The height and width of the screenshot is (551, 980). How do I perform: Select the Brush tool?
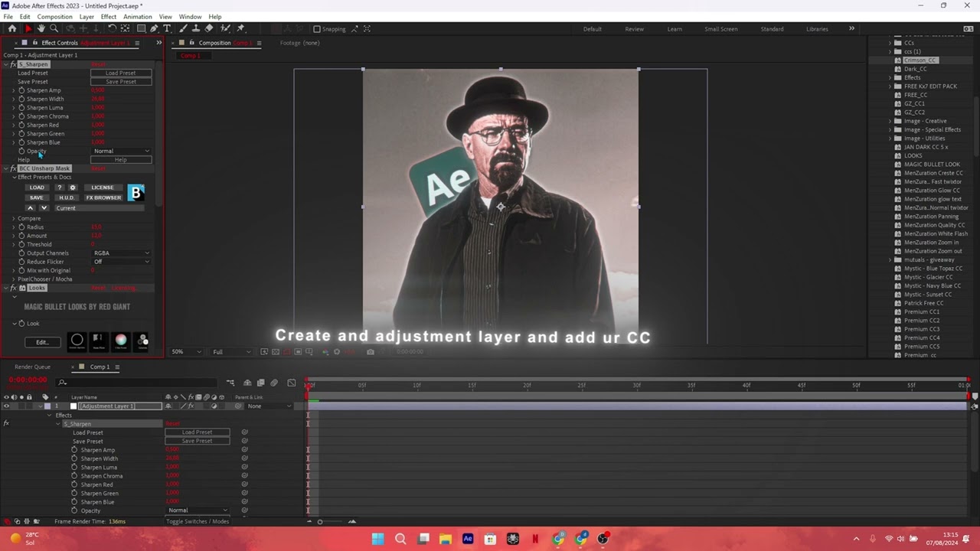click(x=184, y=29)
